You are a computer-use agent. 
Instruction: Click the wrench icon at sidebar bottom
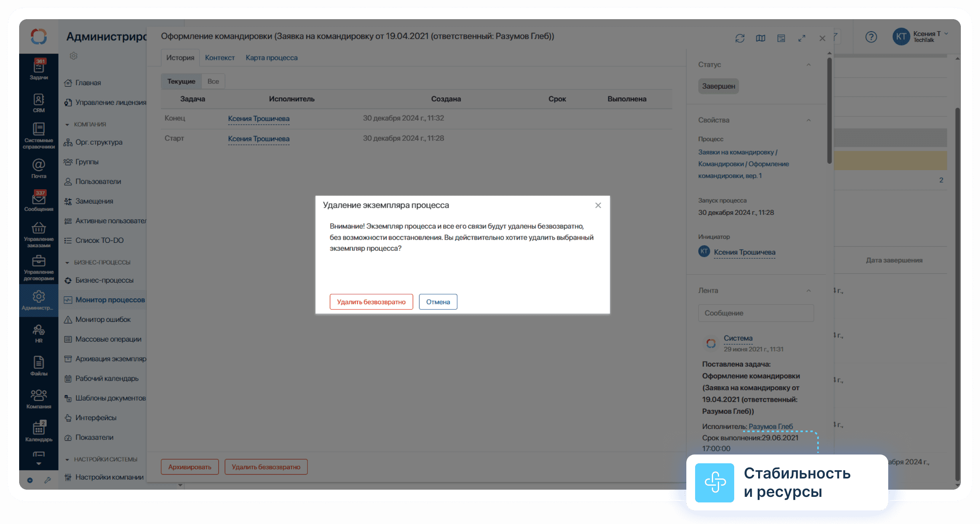pos(47,480)
